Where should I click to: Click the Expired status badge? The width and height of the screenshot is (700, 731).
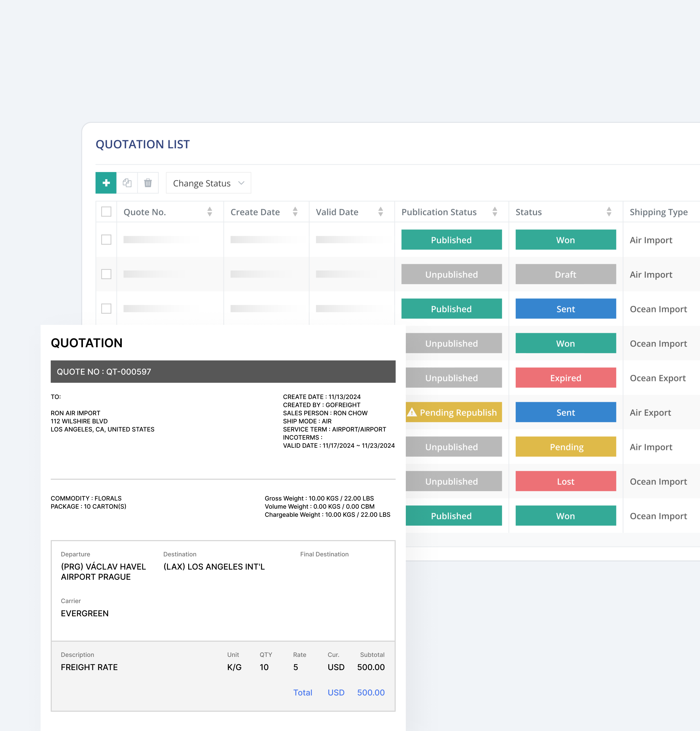click(x=565, y=378)
